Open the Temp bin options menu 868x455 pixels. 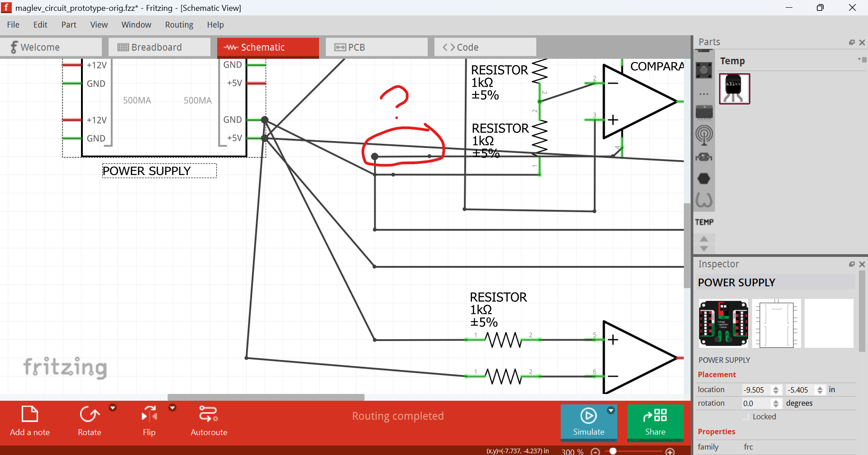coord(862,60)
